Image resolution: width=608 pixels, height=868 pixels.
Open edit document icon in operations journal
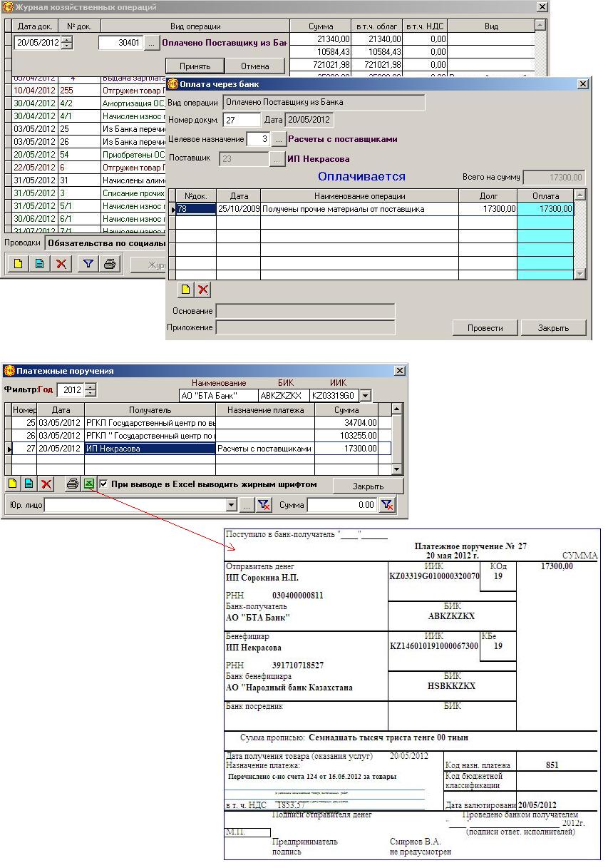click(x=40, y=265)
